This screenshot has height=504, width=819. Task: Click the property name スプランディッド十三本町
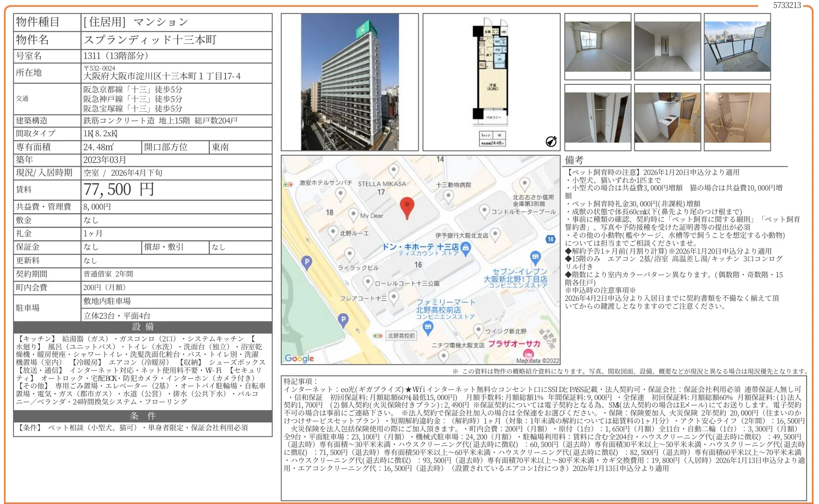point(150,40)
